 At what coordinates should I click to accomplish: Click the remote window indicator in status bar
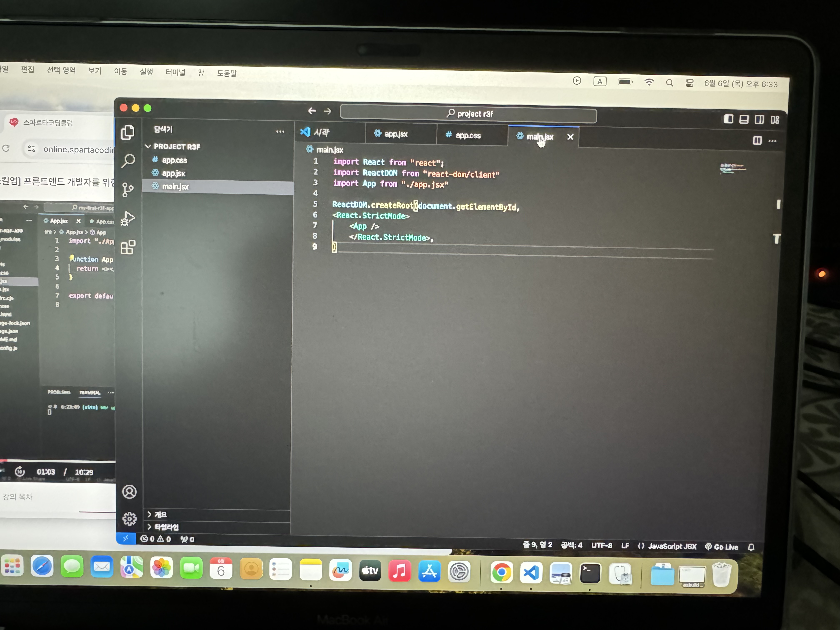point(126,539)
